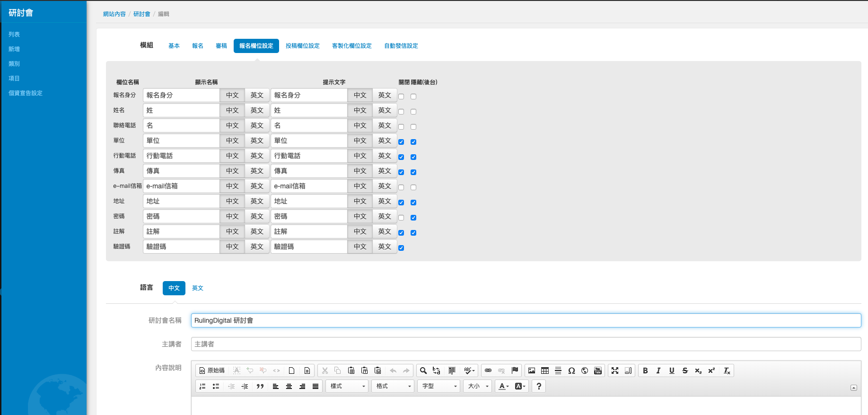Uncheck the 關閉 checkbox for 單位 row
This screenshot has width=868, height=415.
pyautogui.click(x=401, y=142)
